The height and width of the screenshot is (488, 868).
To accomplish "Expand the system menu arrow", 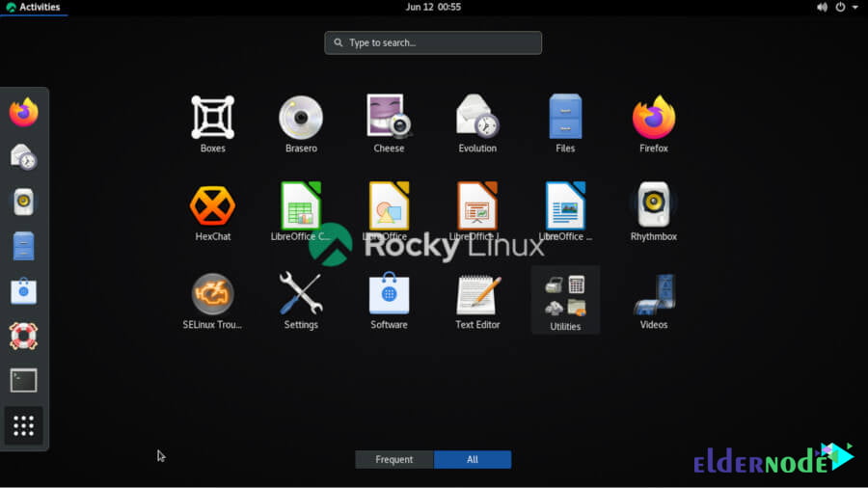I will [854, 7].
